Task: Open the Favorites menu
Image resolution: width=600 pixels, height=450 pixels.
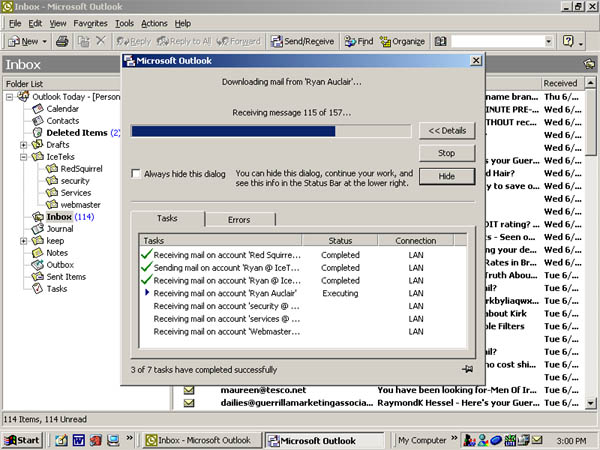Action: [x=90, y=23]
